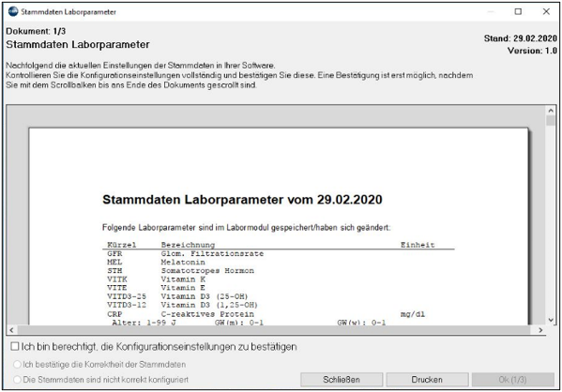Tick the 'Ich bin berechtigt' checkbox
The image size is (562, 392).
pos(15,346)
